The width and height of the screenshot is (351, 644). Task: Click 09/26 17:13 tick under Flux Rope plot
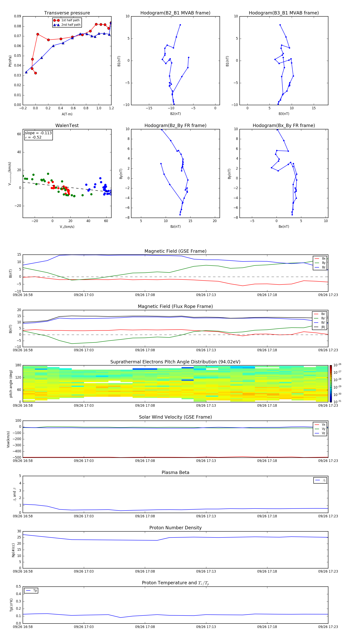tap(206, 350)
